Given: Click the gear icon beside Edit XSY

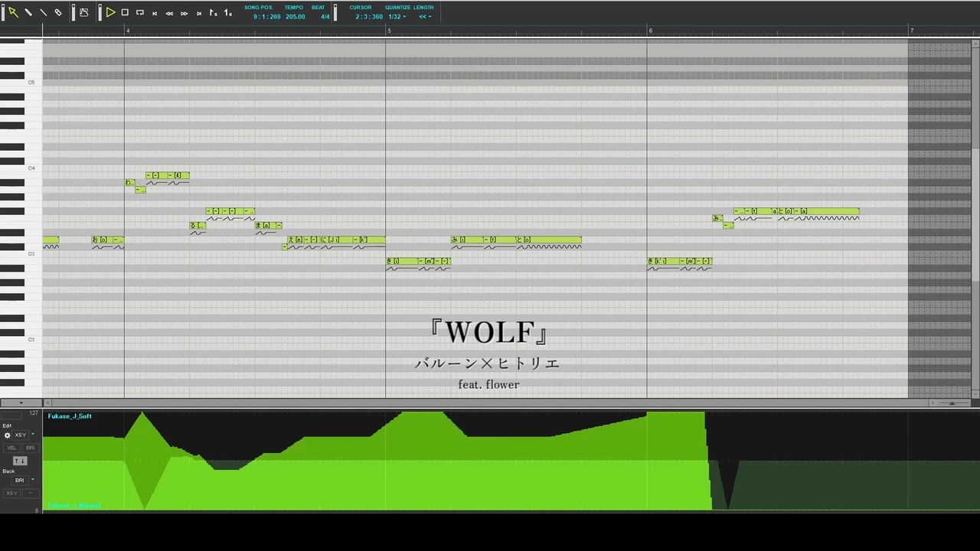Looking at the screenshot, I should tap(8, 435).
